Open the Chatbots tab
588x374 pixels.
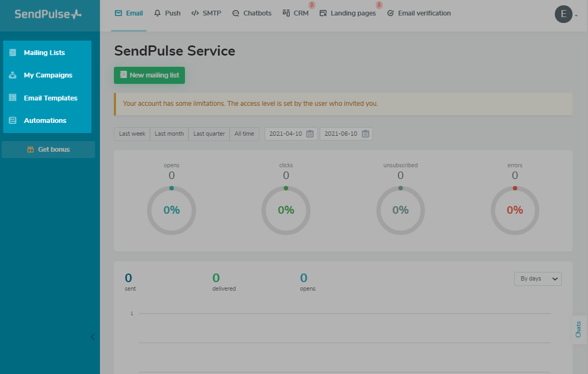click(252, 13)
